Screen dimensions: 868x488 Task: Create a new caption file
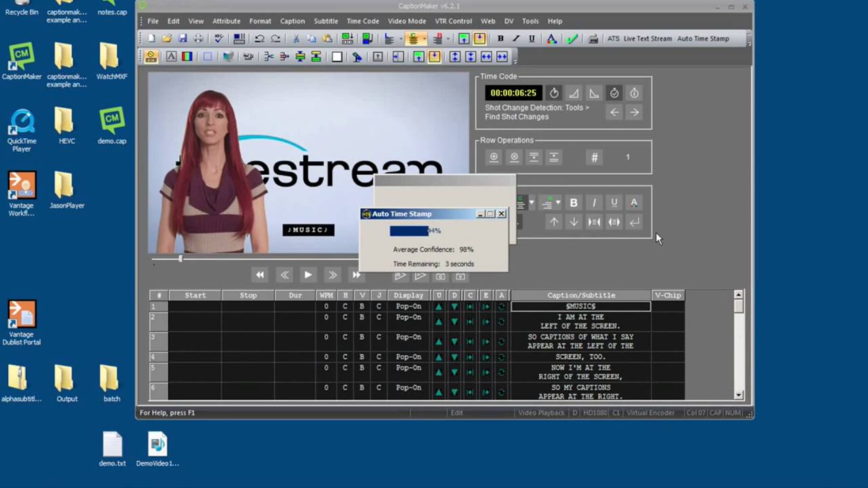pos(151,39)
